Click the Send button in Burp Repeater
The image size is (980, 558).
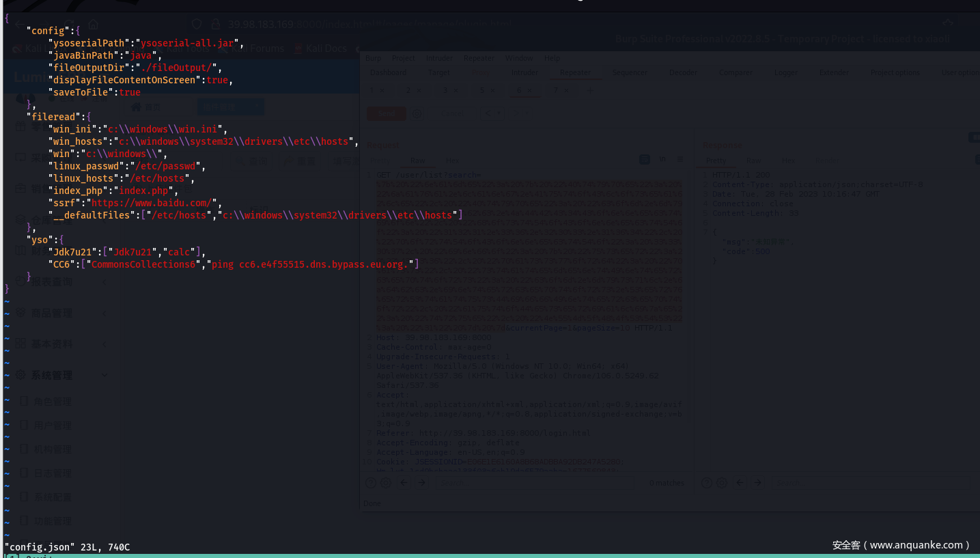(387, 114)
